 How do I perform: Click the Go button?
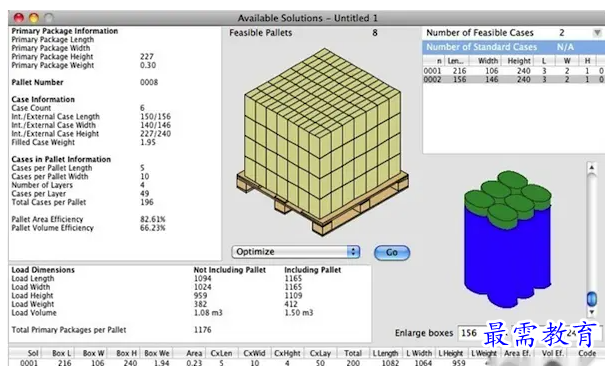[392, 252]
